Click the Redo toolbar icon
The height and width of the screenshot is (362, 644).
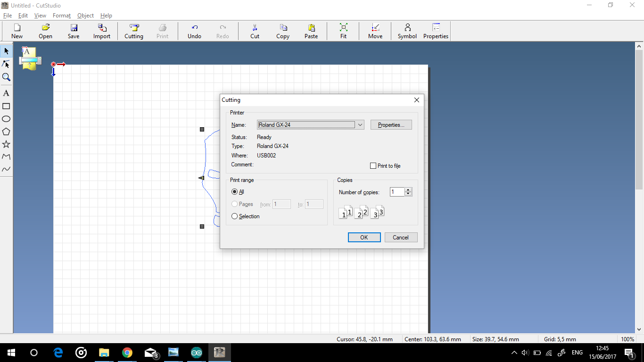pos(223,31)
